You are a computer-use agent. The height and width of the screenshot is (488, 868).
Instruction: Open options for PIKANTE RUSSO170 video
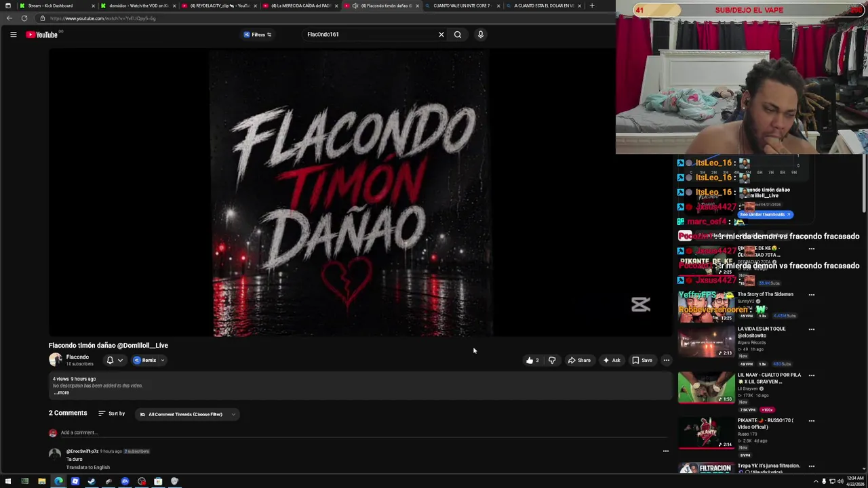(x=812, y=421)
